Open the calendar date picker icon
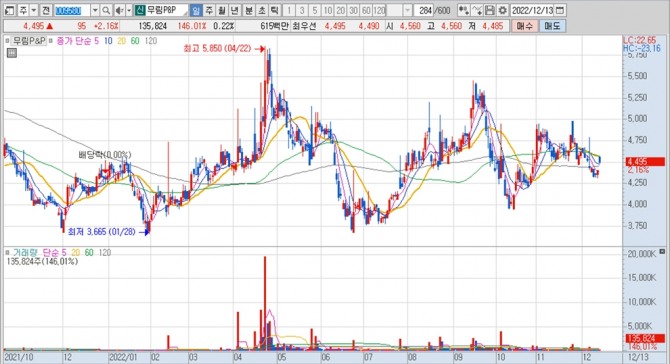This screenshot has width=670, height=364. click(560, 10)
